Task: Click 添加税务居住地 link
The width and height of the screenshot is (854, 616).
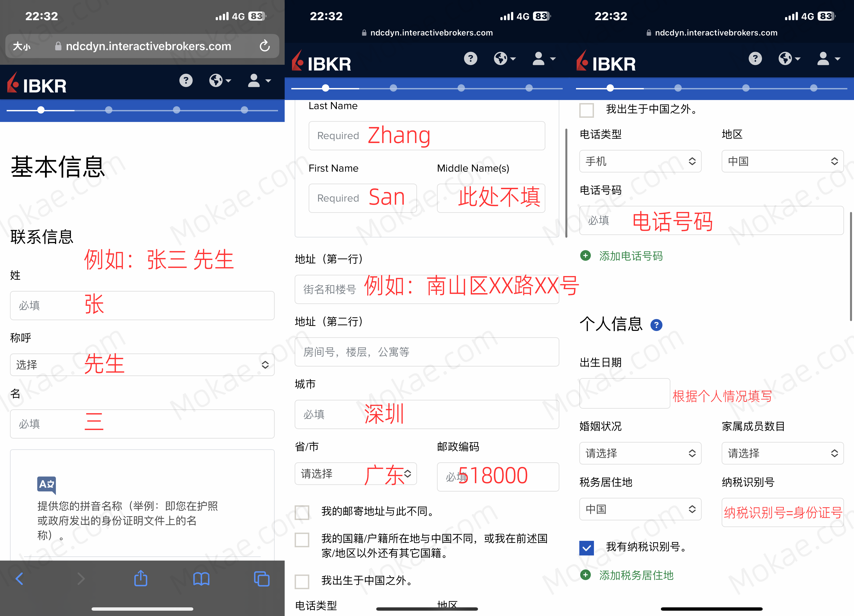Action: 636,575
